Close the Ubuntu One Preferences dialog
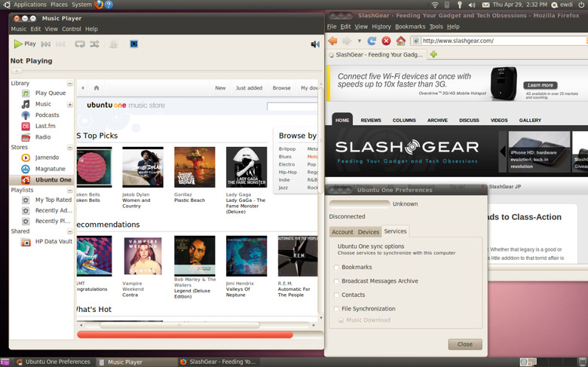 465,344
